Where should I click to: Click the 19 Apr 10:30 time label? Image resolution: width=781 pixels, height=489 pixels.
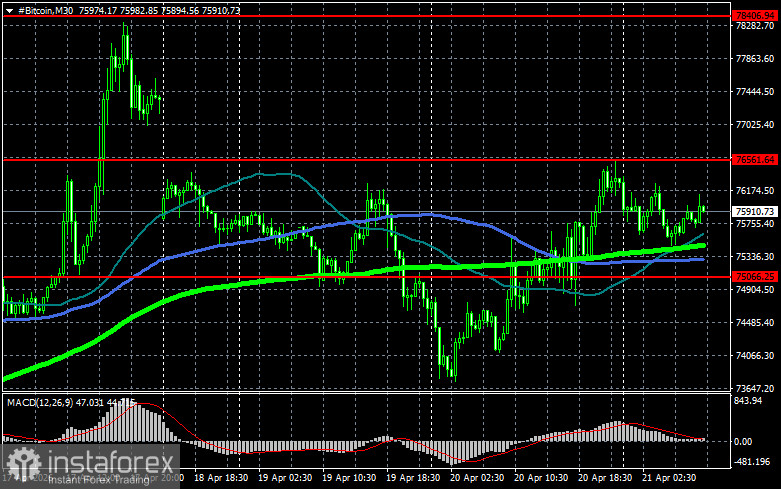[349, 478]
